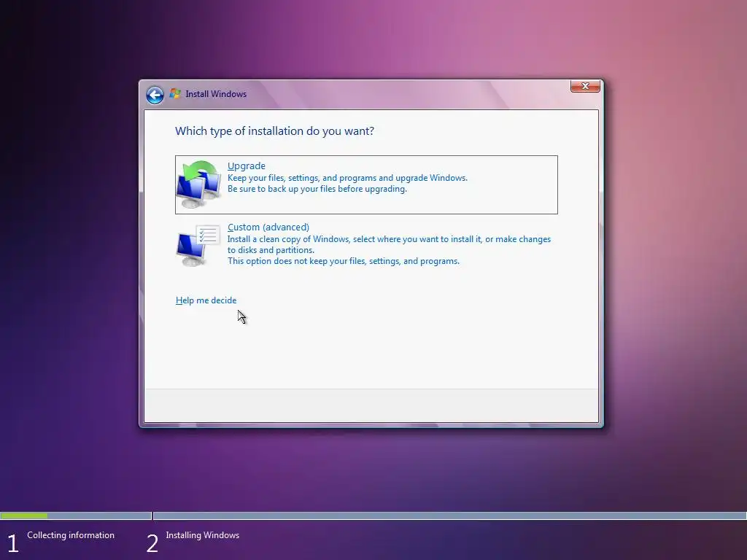Go back using the blue arrow button
This screenshot has width=747, height=560.
tap(155, 95)
